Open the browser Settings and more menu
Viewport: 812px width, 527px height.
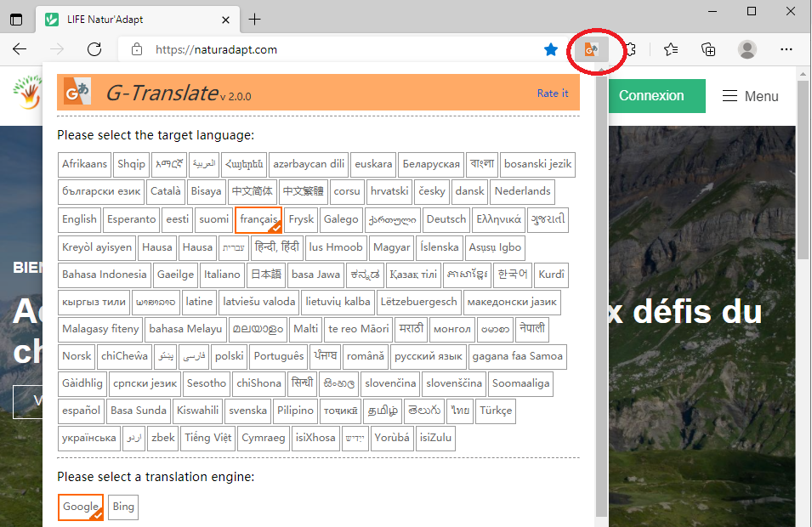(786, 49)
